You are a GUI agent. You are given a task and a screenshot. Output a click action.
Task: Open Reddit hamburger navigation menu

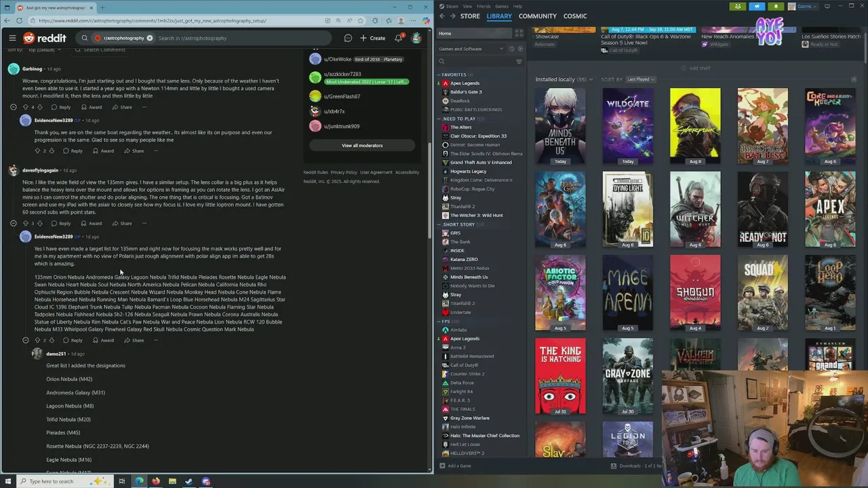coord(12,38)
